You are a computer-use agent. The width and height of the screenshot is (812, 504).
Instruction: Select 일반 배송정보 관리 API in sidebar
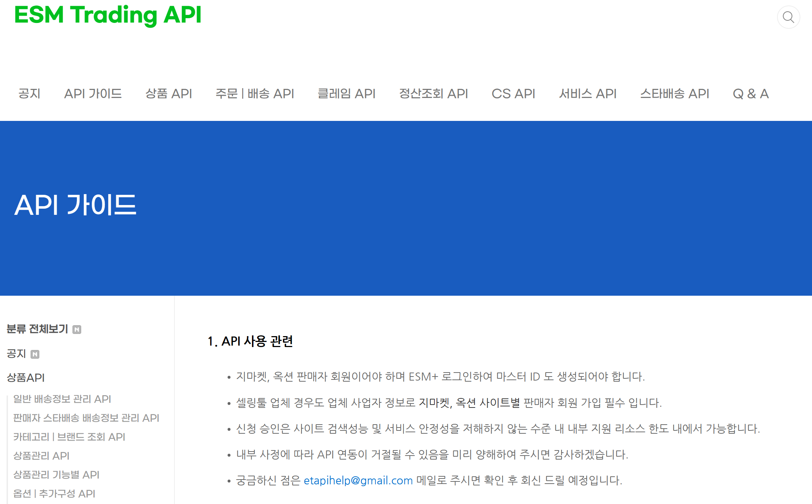62,399
